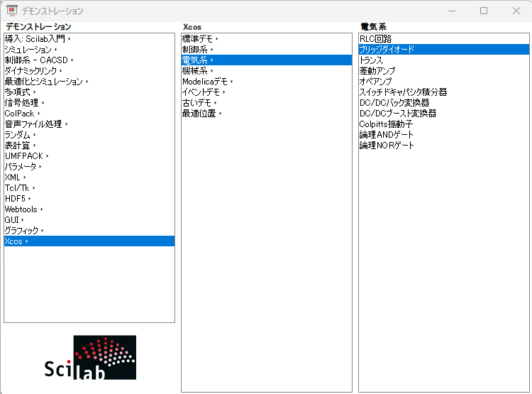The width and height of the screenshot is (532, 394).
Task: Maximize the デモンストレーション window
Action: [x=484, y=11]
